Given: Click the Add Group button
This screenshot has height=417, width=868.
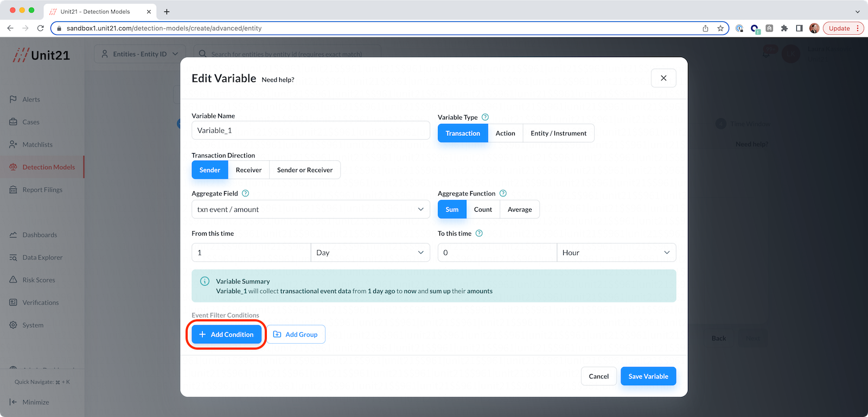Looking at the screenshot, I should [x=296, y=334].
